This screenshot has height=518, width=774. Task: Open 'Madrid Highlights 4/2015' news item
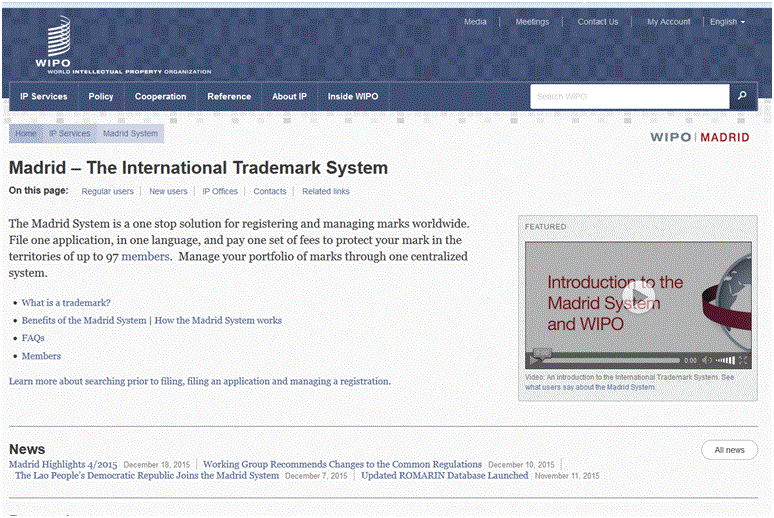click(x=63, y=465)
